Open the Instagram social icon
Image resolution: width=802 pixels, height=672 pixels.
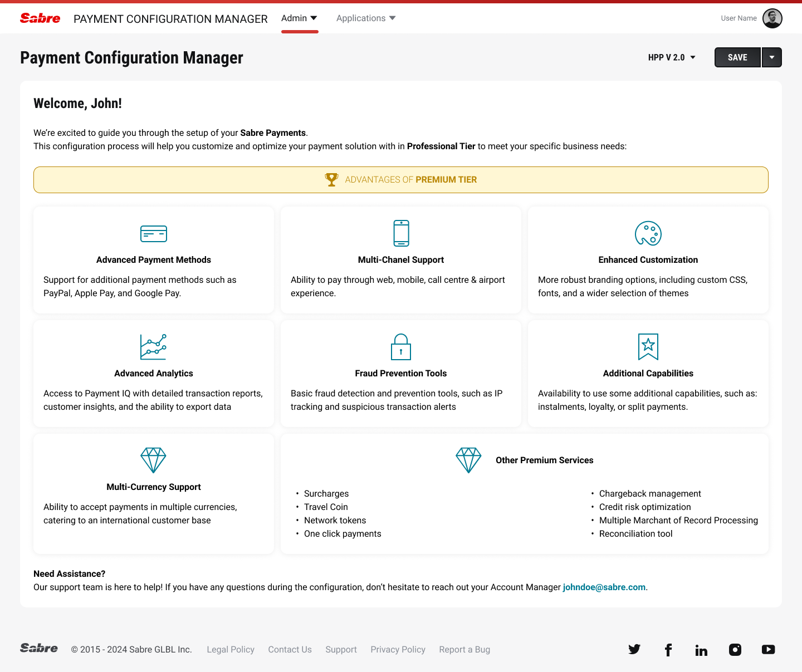735,649
